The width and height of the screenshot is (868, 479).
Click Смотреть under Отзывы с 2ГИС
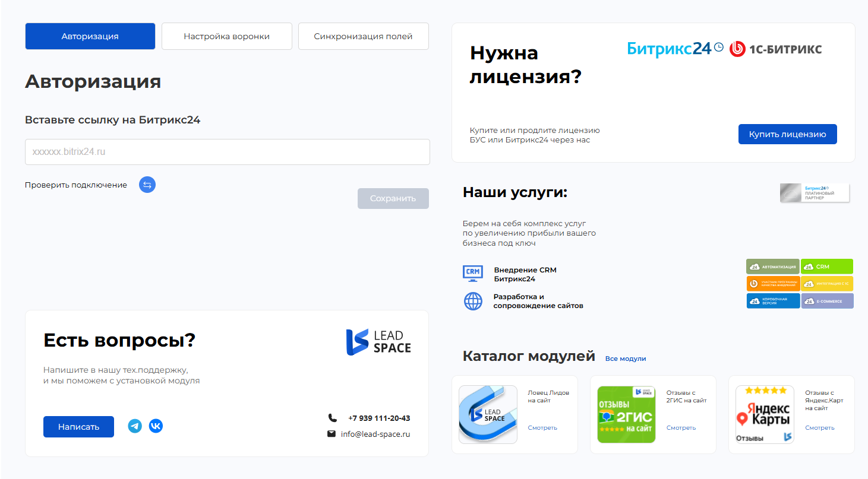coord(680,427)
